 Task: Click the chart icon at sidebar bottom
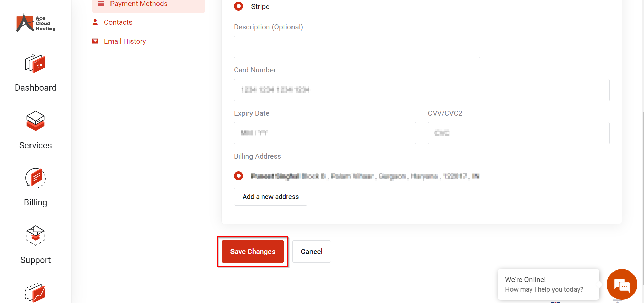pos(35,293)
